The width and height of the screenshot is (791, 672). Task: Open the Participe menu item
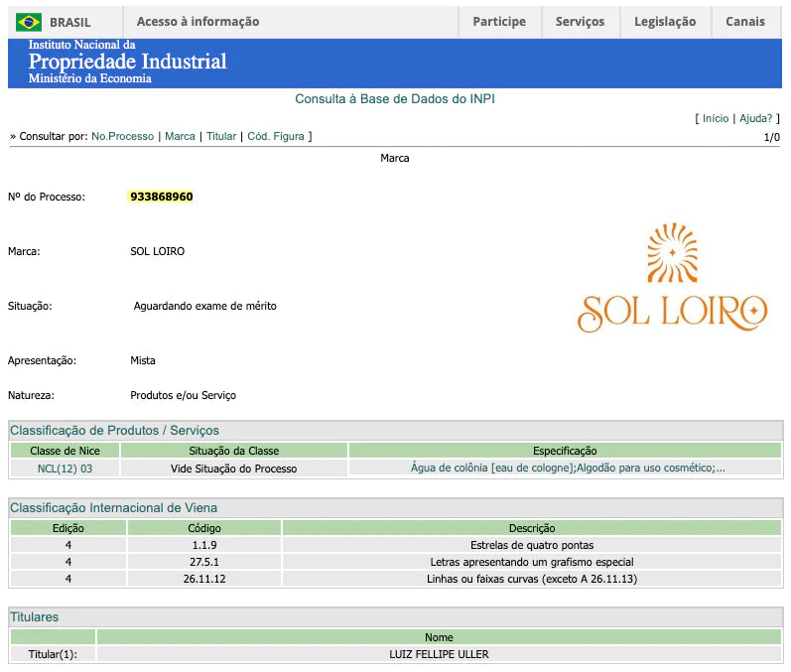[499, 22]
